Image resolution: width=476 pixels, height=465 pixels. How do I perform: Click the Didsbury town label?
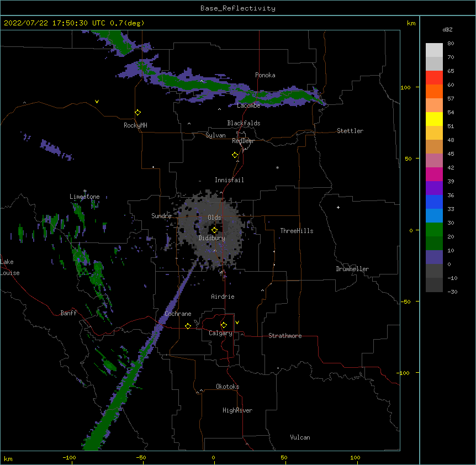pos(212,238)
